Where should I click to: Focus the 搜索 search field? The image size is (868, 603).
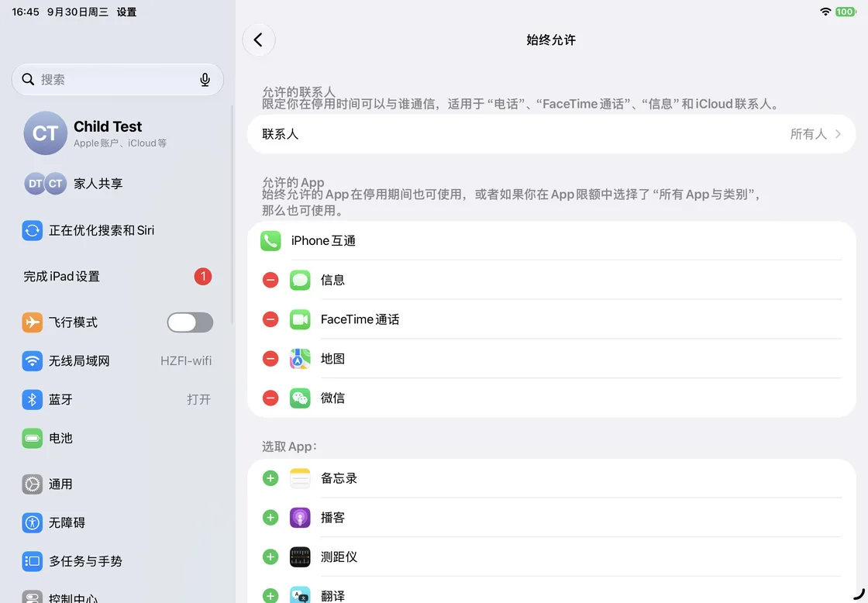[x=117, y=79]
